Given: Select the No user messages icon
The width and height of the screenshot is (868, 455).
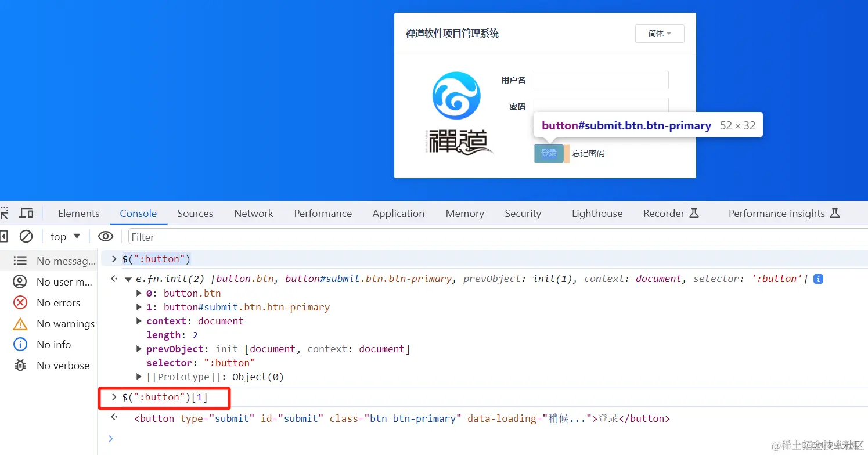Looking at the screenshot, I should coord(20,282).
